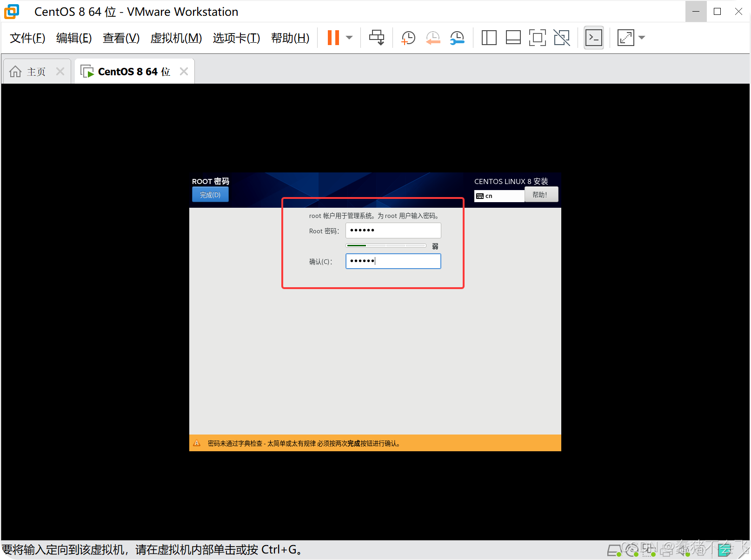751x560 pixels.
Task: Click the send Ctrl+Alt+Del icon
Action: (377, 38)
